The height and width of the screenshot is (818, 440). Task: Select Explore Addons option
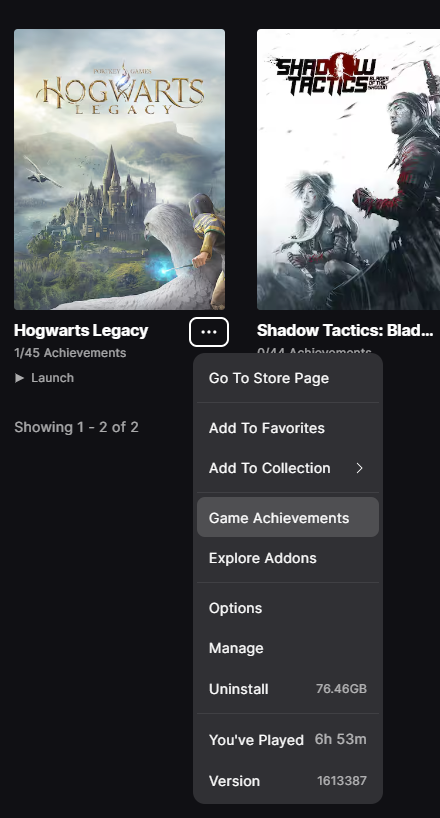click(x=288, y=558)
